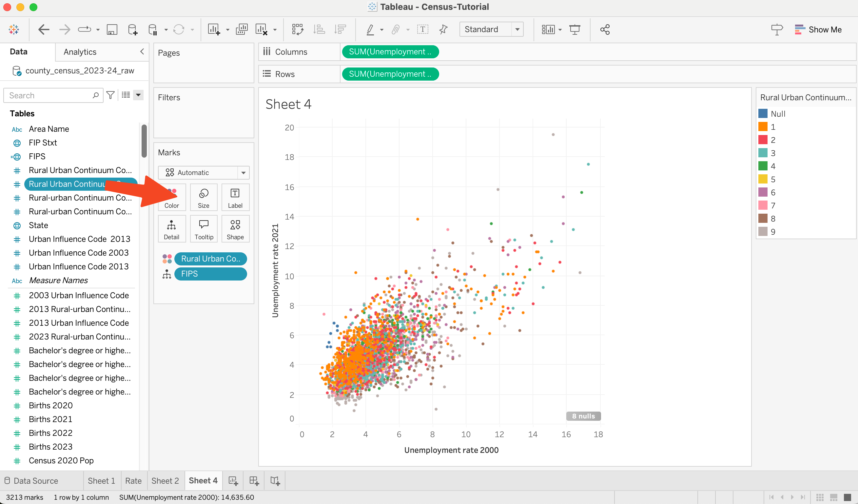The height and width of the screenshot is (504, 858).
Task: Click the 8 nulls indicator
Action: (583, 416)
